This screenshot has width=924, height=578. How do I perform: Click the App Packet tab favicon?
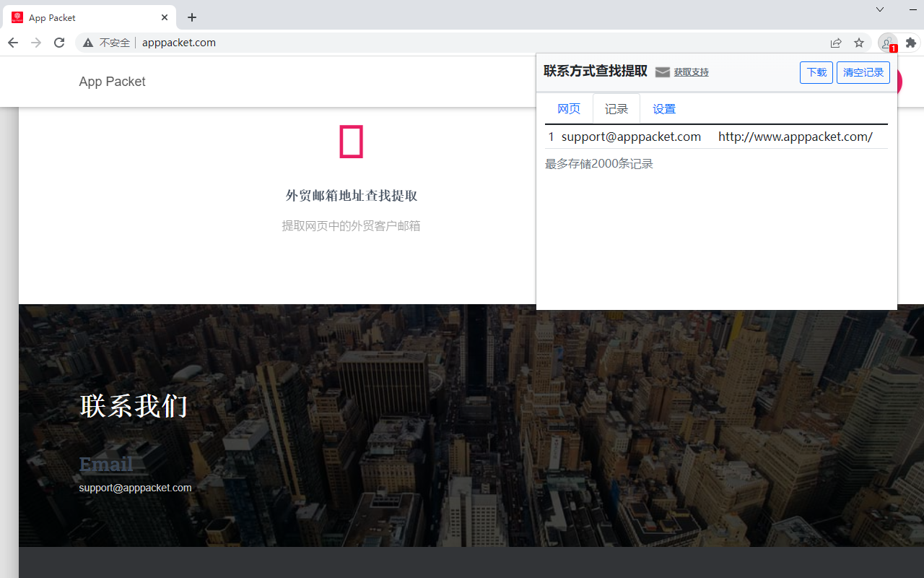(x=17, y=17)
